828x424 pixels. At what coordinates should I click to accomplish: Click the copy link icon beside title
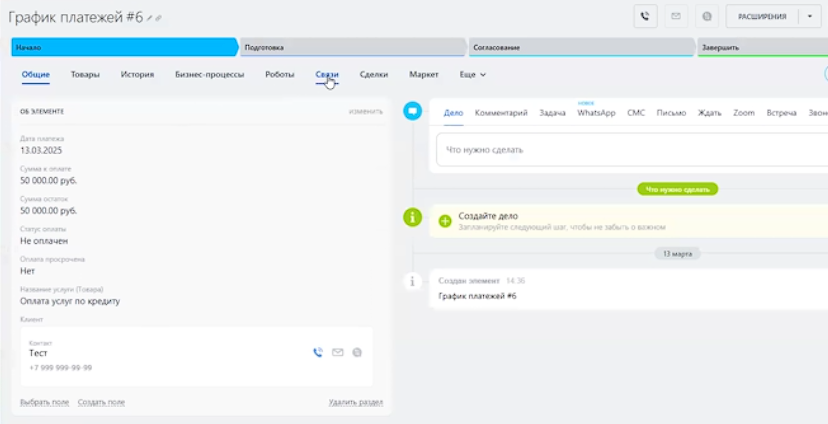(x=159, y=18)
